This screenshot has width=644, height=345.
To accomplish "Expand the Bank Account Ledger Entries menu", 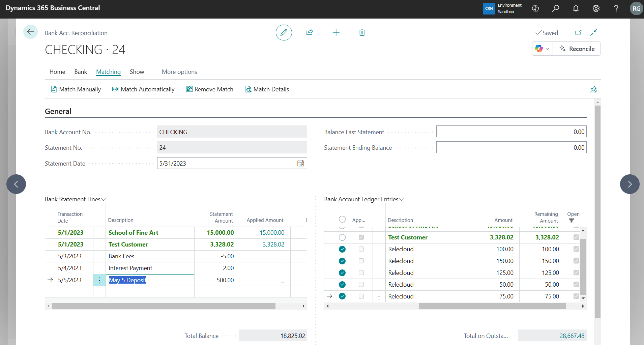I will pyautogui.click(x=364, y=199).
